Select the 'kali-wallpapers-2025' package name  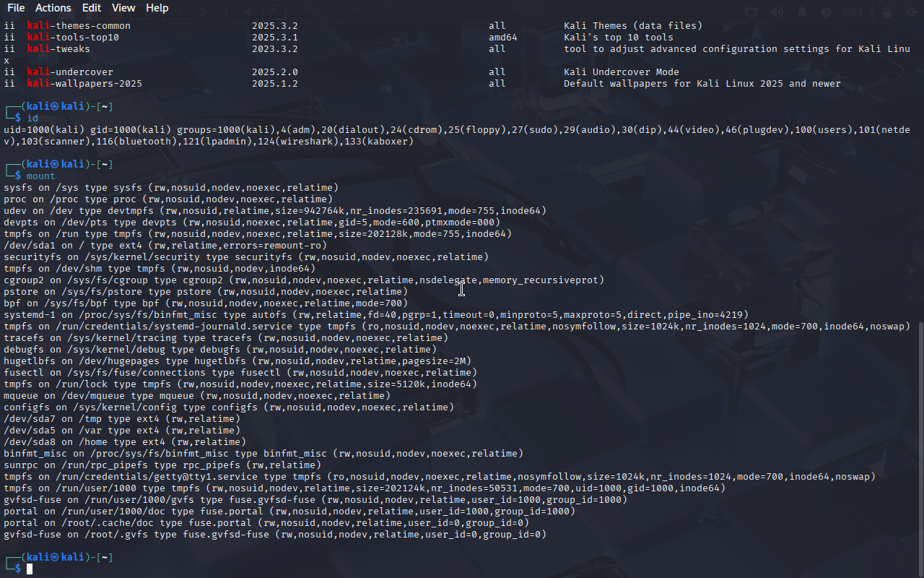click(x=84, y=84)
